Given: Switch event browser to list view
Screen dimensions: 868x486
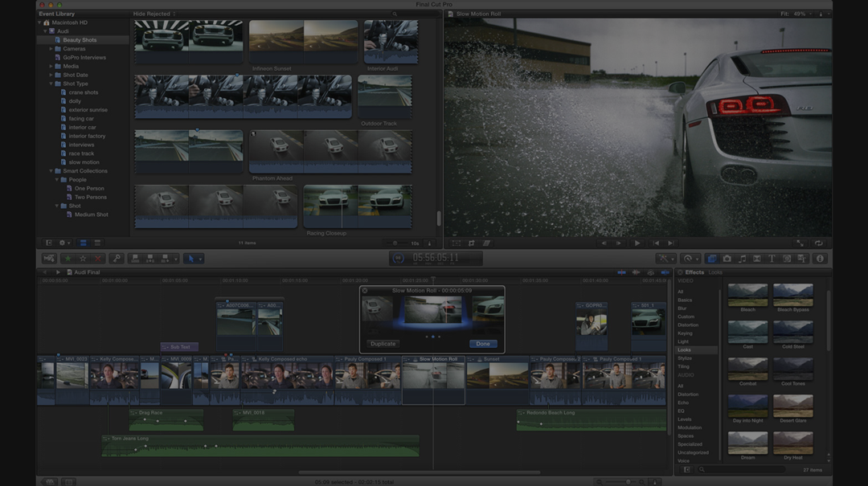Looking at the screenshot, I should (97, 243).
